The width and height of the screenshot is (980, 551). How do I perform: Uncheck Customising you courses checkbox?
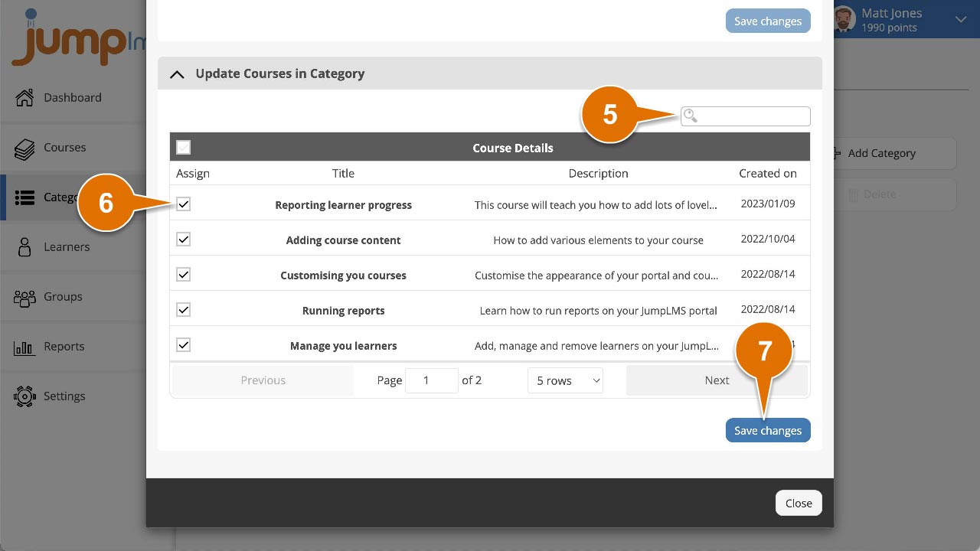pos(183,275)
